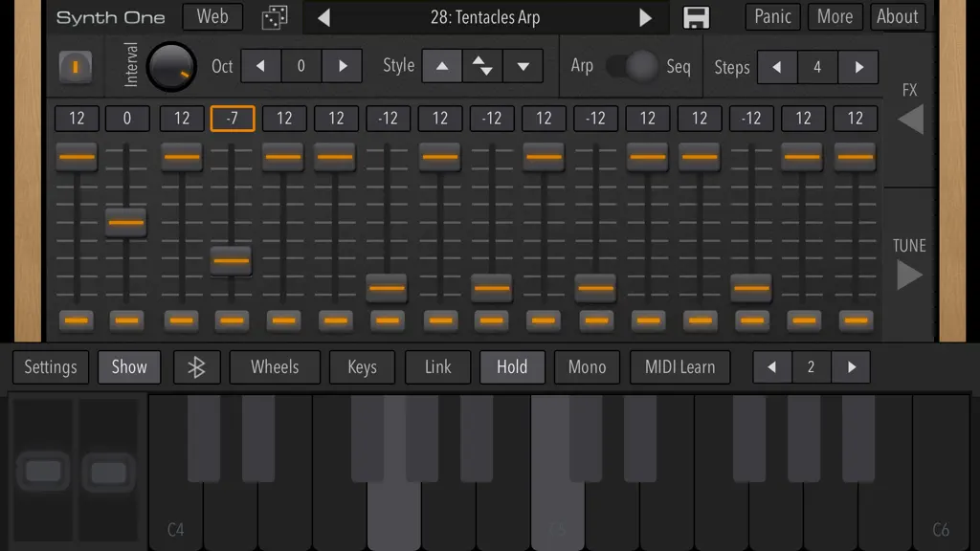This screenshot has height=551, width=980.
Task: Open Settings panel
Action: (51, 367)
